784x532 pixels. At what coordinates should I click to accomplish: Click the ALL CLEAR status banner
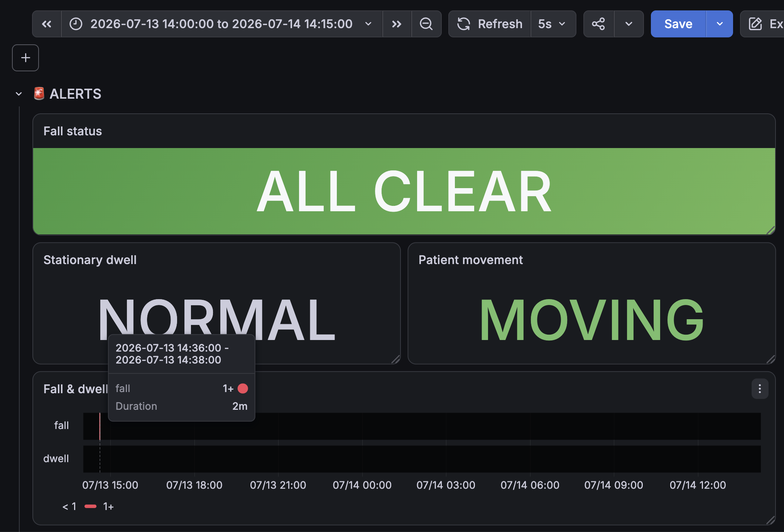pos(404,191)
